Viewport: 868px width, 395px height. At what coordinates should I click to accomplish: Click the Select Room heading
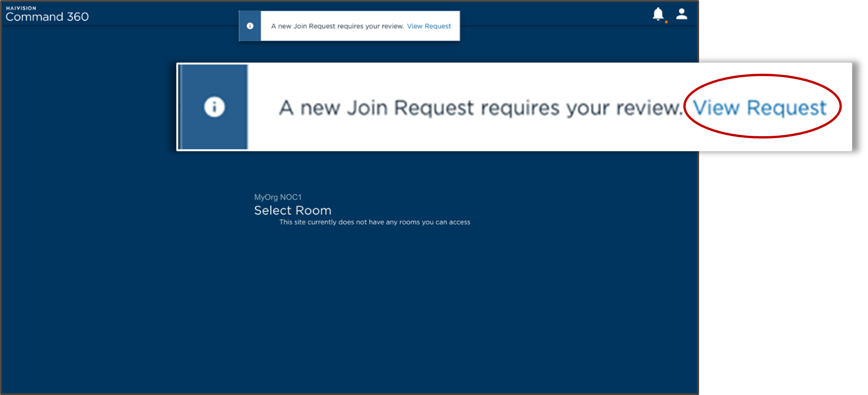[292, 210]
